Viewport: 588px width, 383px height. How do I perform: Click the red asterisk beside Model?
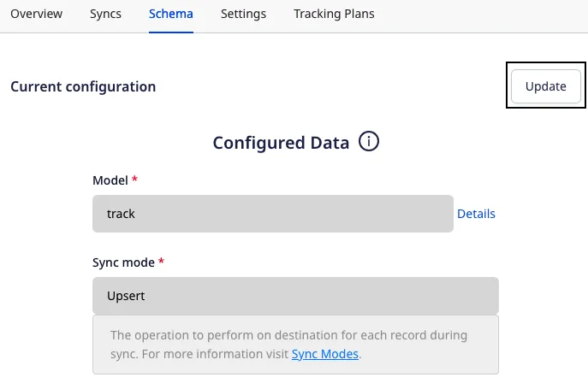(134, 179)
